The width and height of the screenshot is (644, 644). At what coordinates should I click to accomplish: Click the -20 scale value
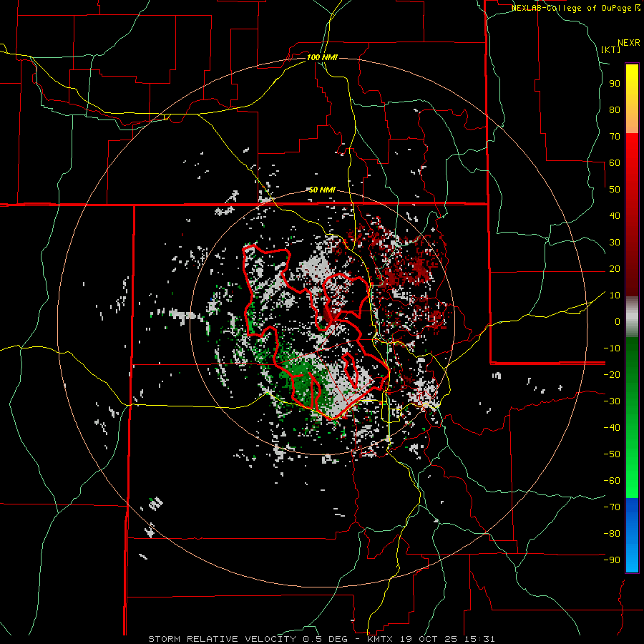[612, 374]
